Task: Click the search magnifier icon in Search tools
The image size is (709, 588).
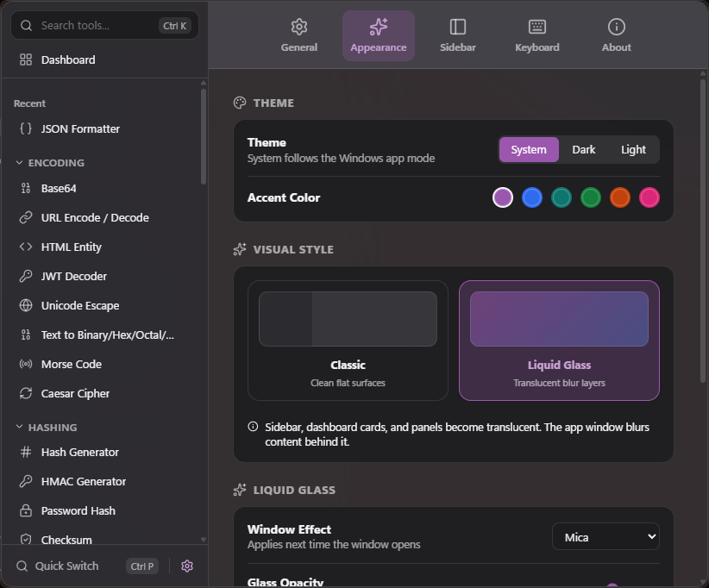Action: pos(26,25)
